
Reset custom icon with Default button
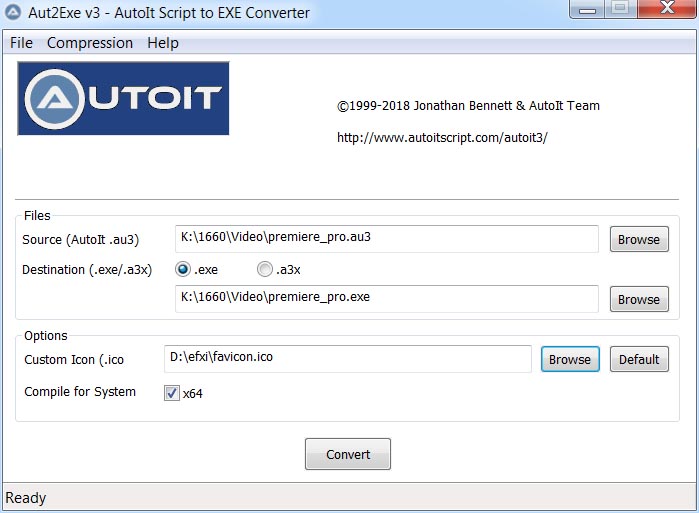coord(639,359)
